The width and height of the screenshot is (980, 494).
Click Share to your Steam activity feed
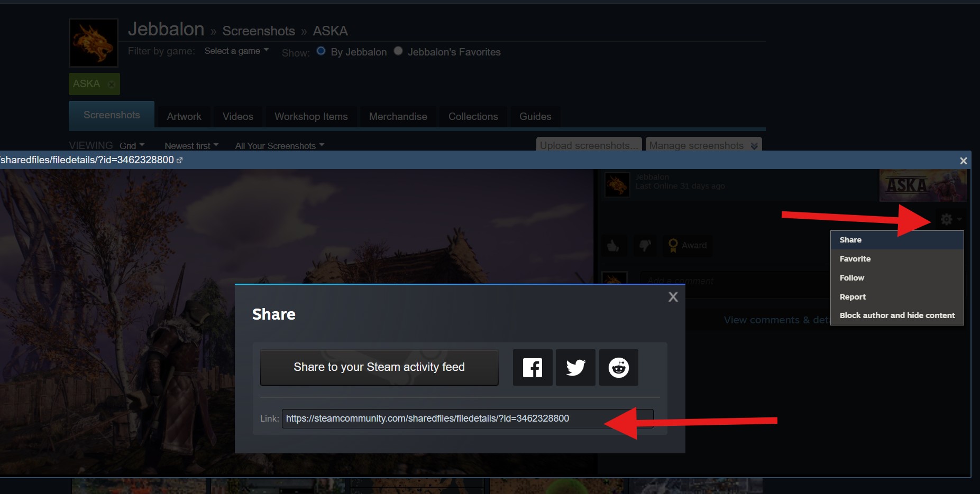click(x=379, y=367)
